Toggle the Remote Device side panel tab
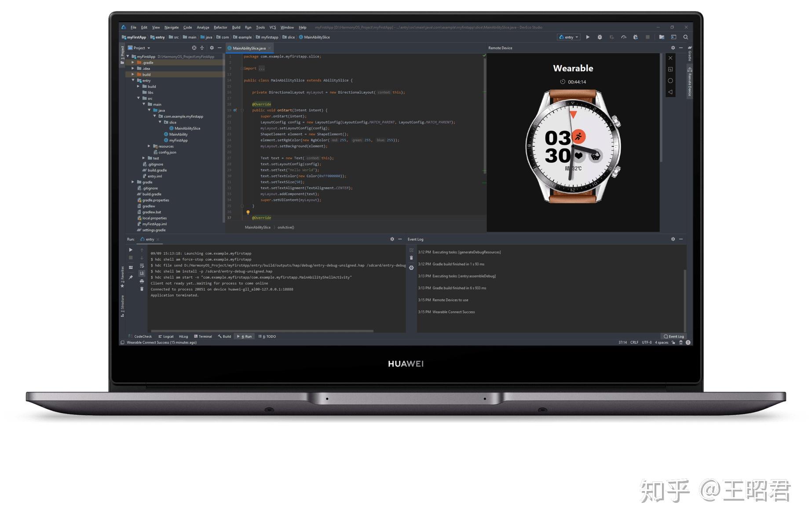812x524 pixels. click(690, 82)
